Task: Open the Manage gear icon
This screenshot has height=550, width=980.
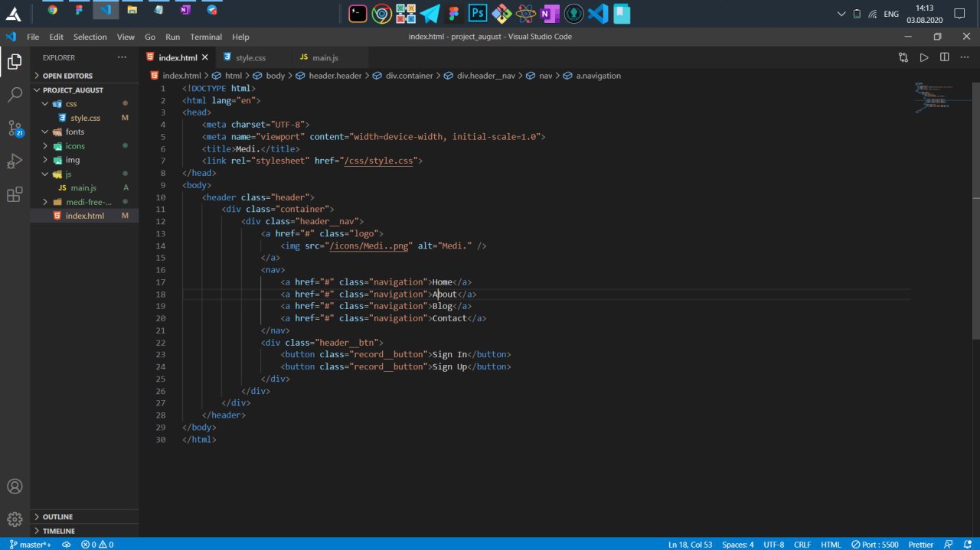Action: [x=15, y=519]
